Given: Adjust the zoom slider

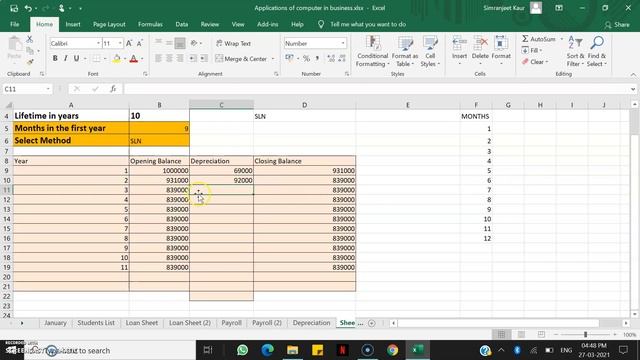Looking at the screenshot, I should [585, 334].
